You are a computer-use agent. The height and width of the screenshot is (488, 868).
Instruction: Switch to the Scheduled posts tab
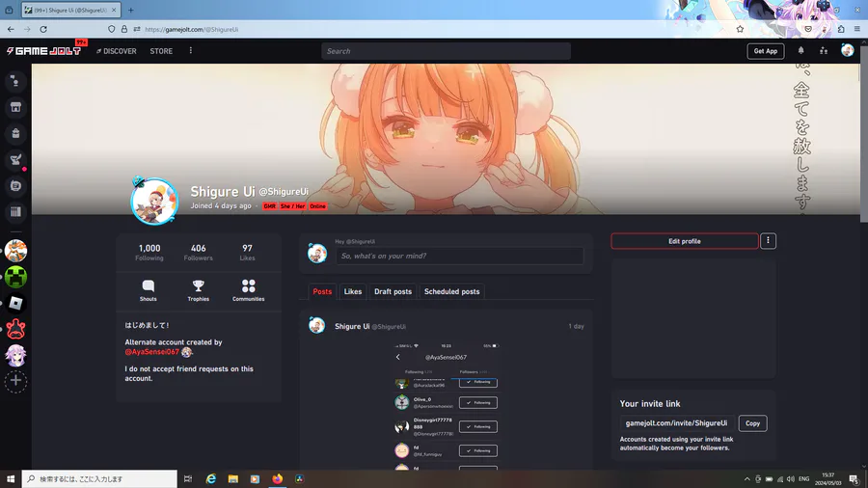(451, 291)
